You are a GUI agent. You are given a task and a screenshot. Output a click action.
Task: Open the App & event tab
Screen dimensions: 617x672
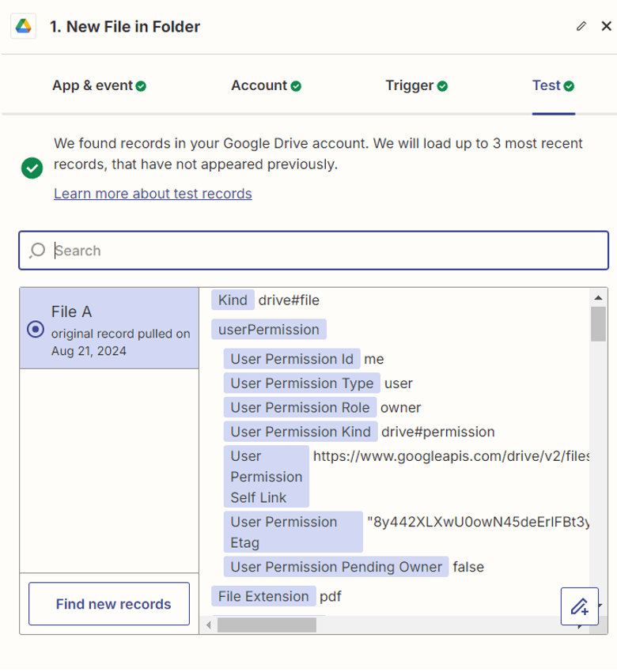point(99,85)
